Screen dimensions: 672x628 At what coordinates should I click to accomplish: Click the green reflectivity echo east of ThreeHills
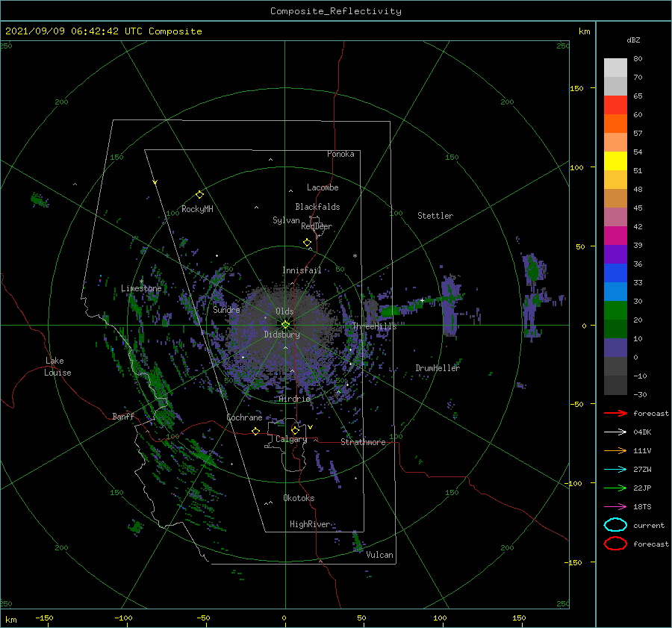tap(389, 311)
